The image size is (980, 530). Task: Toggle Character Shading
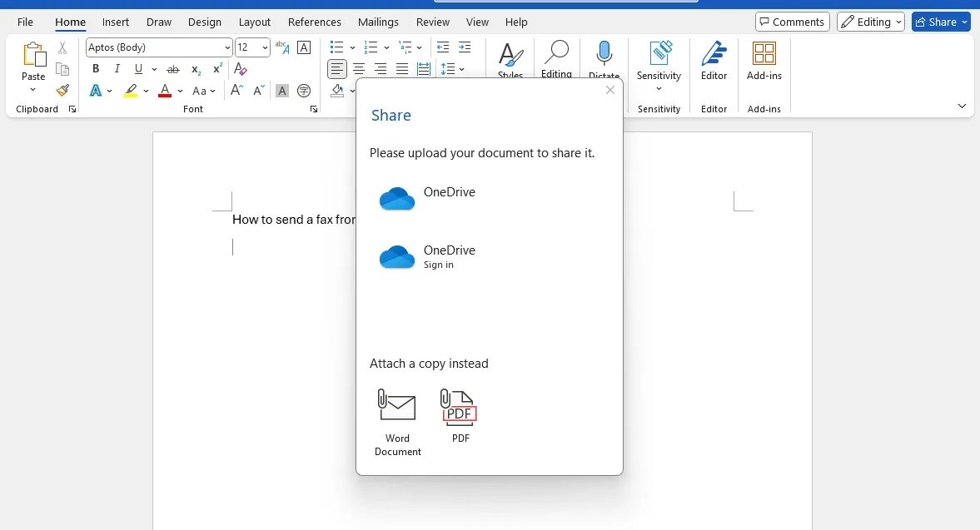282,91
